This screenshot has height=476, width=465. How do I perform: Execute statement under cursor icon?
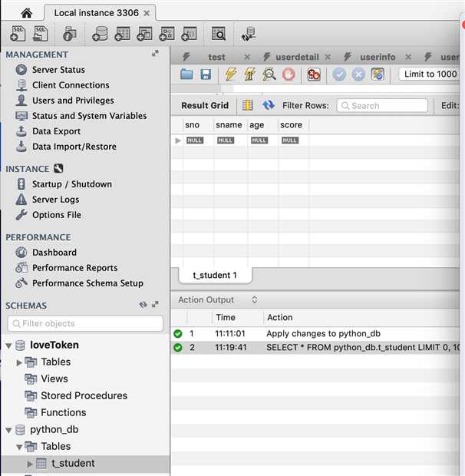pyautogui.click(x=249, y=74)
